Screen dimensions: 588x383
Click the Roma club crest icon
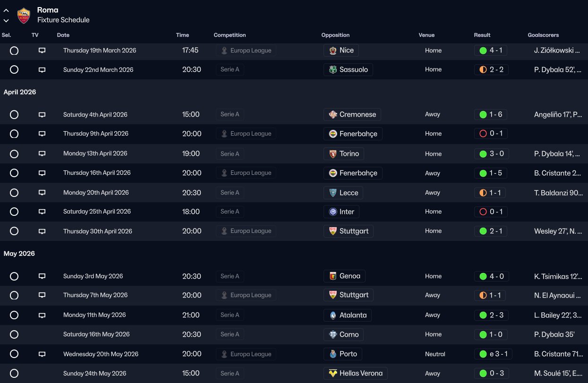pyautogui.click(x=24, y=16)
